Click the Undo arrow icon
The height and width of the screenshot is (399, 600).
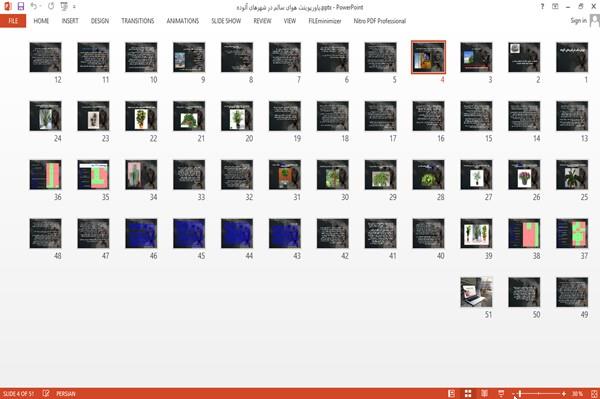(x=33, y=6)
